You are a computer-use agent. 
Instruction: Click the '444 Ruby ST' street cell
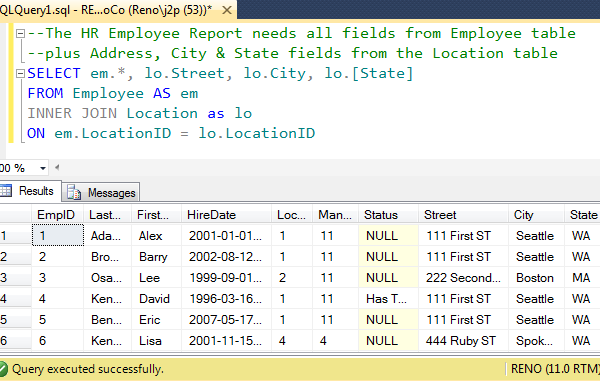tap(463, 341)
